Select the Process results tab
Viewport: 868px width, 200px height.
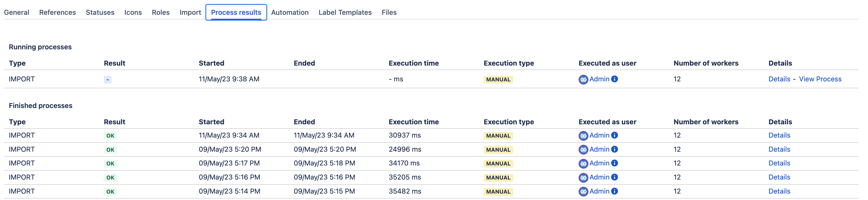click(x=236, y=13)
